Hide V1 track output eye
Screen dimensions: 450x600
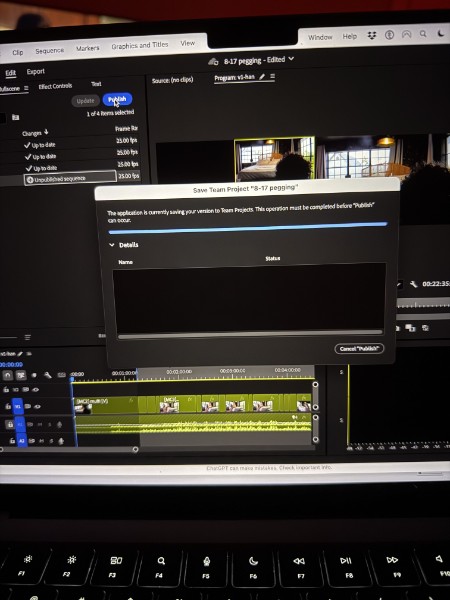tap(37, 406)
